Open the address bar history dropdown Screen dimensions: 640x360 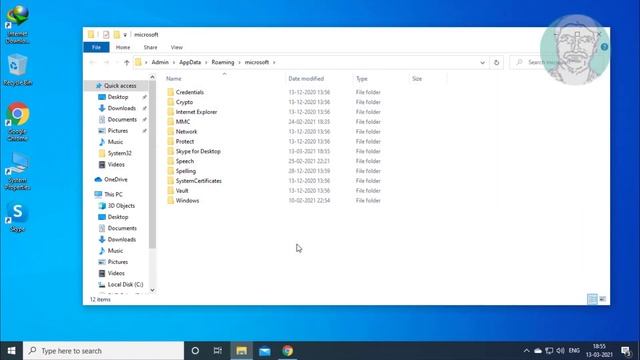pyautogui.click(x=482, y=62)
